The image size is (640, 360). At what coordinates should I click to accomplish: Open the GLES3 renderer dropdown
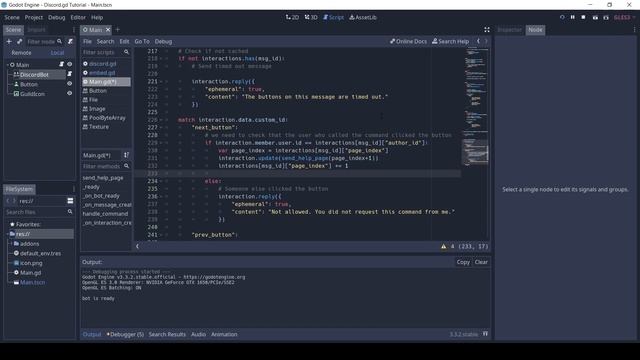pos(624,17)
